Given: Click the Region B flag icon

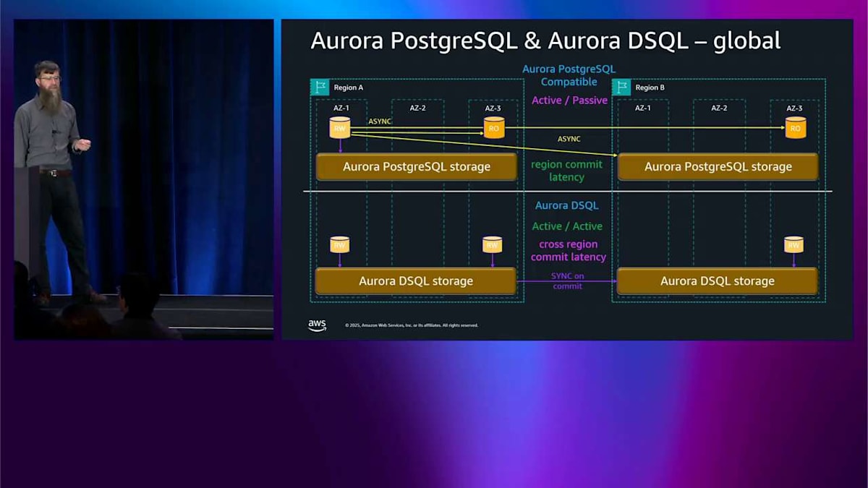Looking at the screenshot, I should coord(621,87).
